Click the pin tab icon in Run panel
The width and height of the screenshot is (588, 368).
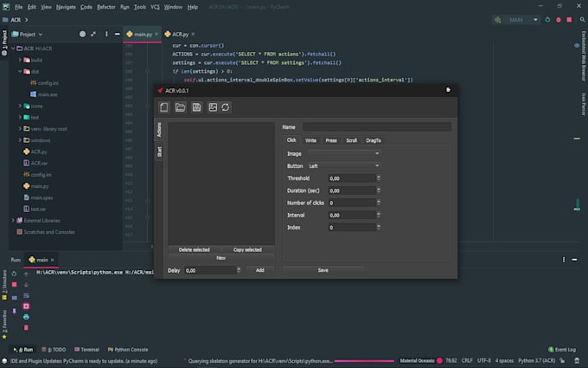coord(14,311)
